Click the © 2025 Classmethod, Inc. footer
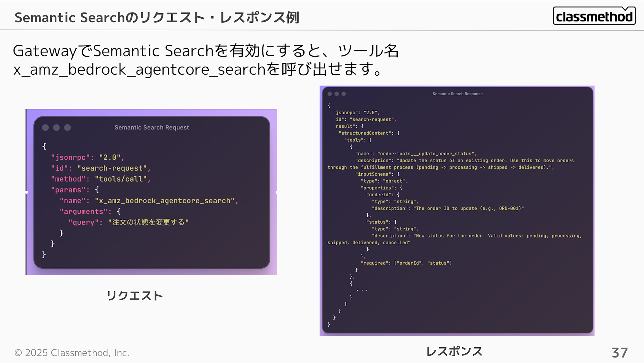Screen dimensions: 644x363 [72, 353]
